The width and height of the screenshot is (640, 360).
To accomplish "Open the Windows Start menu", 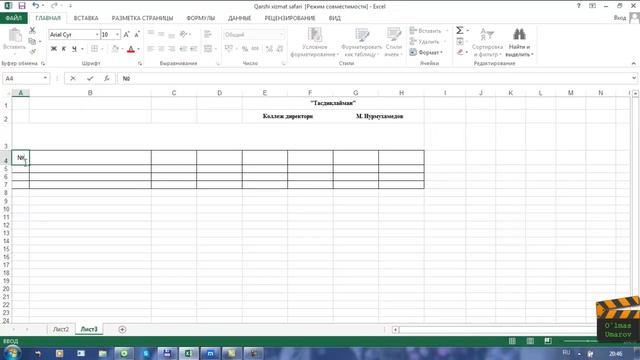I will coord(12,353).
